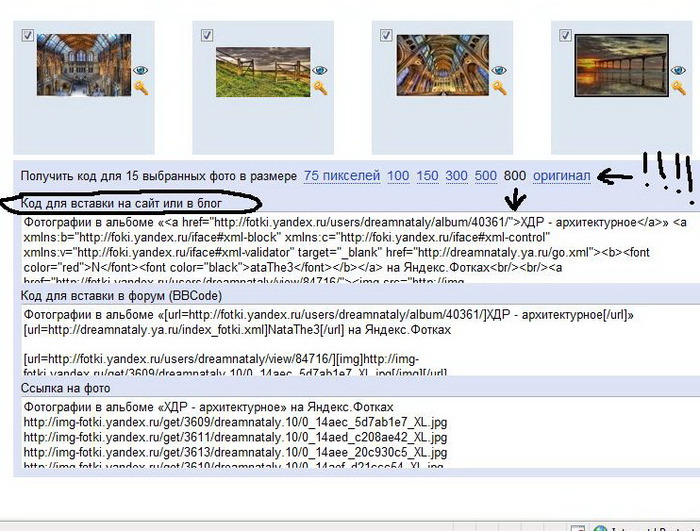Uncheck the sunset pier photo checkbox
Screen dimensions: 700x531
pos(565,35)
